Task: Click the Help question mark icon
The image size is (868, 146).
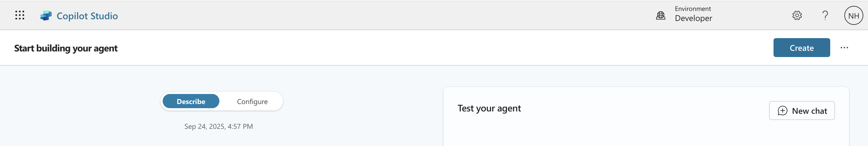Action: coord(825,15)
